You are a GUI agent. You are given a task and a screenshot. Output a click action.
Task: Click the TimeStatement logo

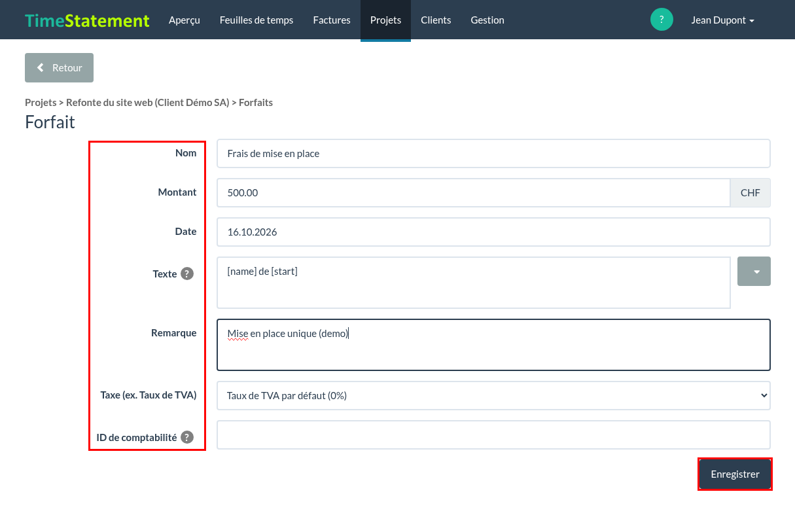click(87, 20)
